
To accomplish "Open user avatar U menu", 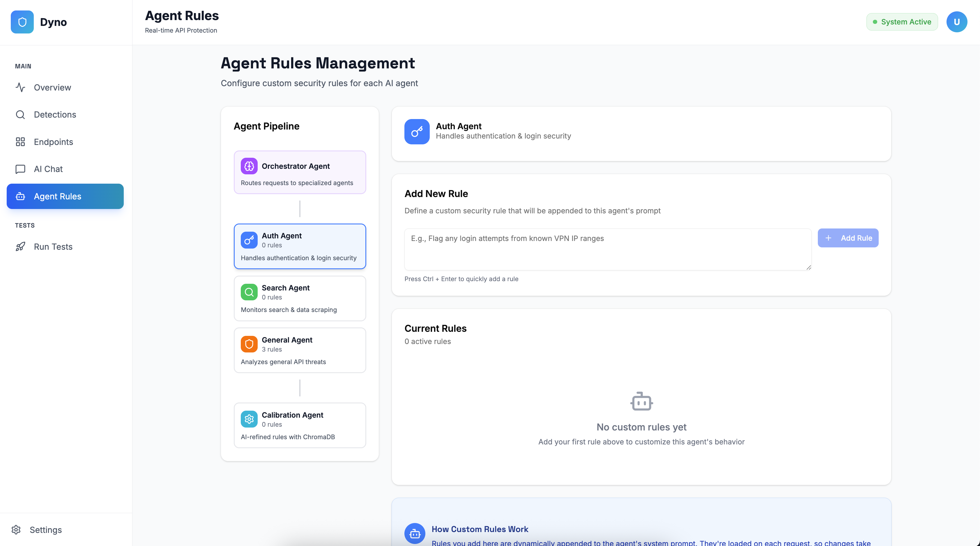I will 956,22.
